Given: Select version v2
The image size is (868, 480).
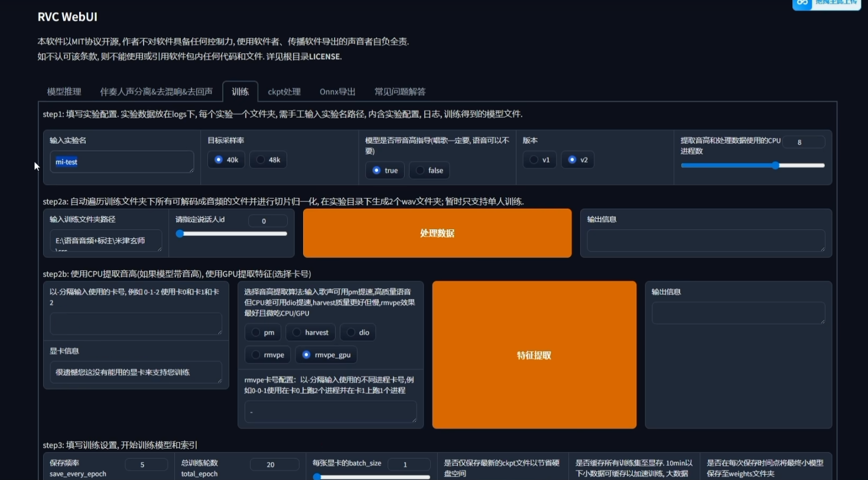Looking at the screenshot, I should click(577, 160).
